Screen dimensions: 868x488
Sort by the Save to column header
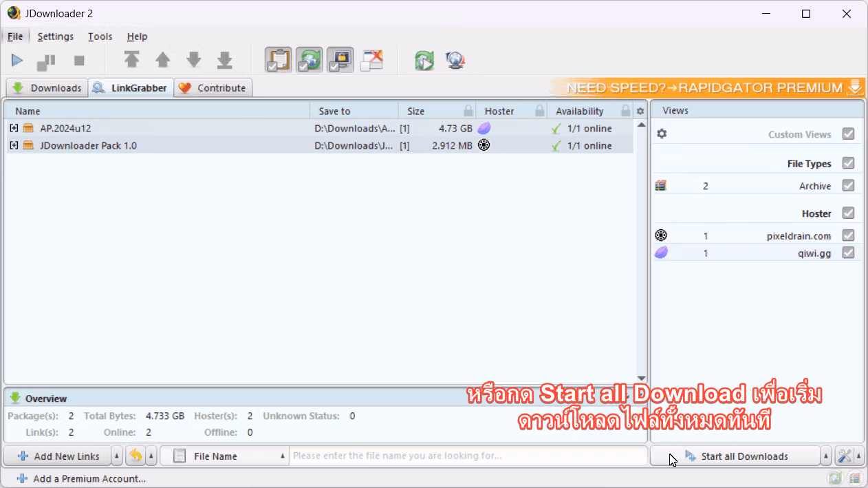[354, 111]
